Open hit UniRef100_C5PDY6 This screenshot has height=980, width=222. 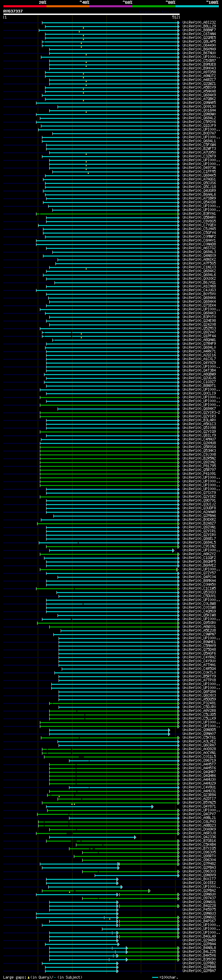coord(199,122)
